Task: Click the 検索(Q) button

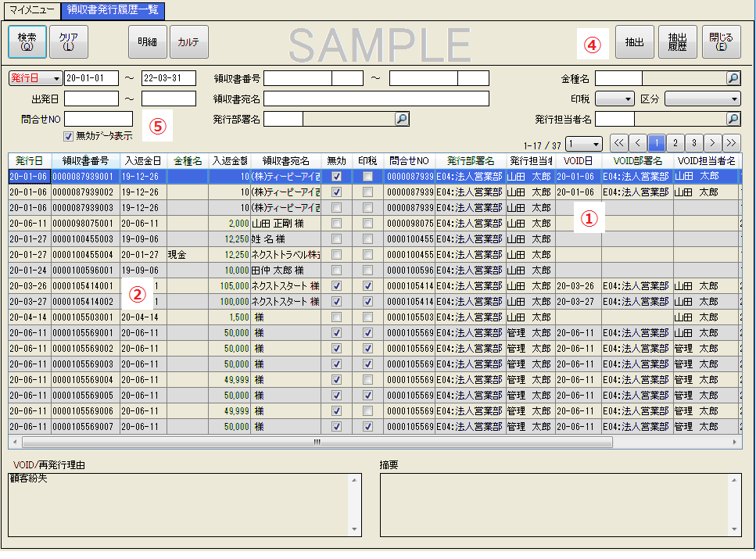Action: [x=27, y=42]
